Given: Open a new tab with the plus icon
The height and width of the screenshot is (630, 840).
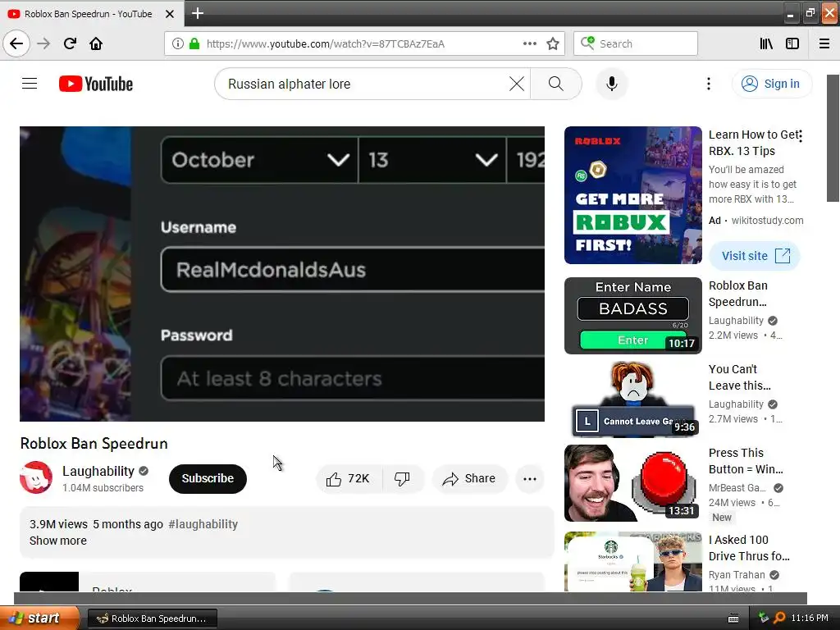Looking at the screenshot, I should click(x=198, y=13).
